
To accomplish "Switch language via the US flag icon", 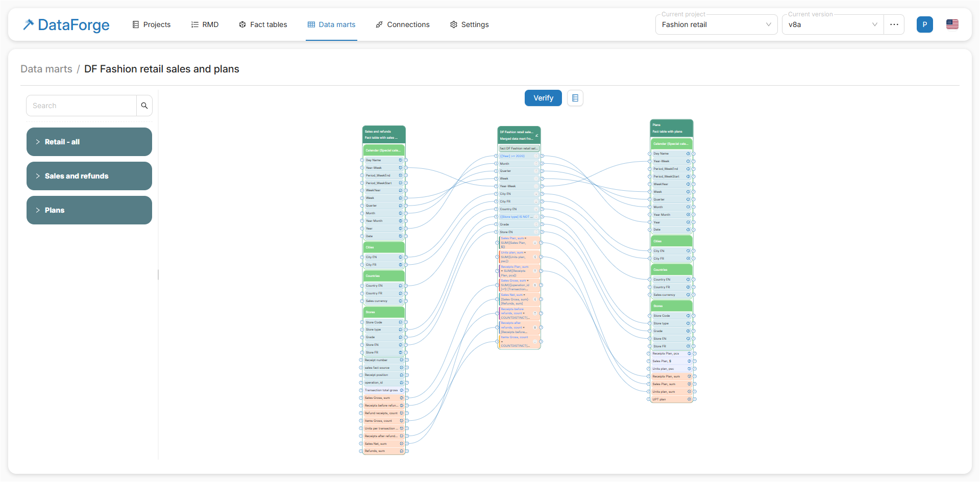I will click(x=952, y=24).
